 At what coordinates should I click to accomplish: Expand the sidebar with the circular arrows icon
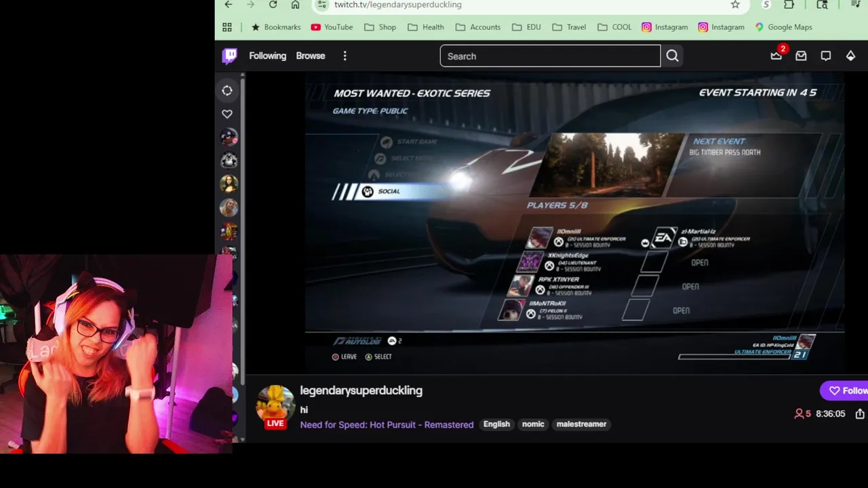[x=227, y=91]
